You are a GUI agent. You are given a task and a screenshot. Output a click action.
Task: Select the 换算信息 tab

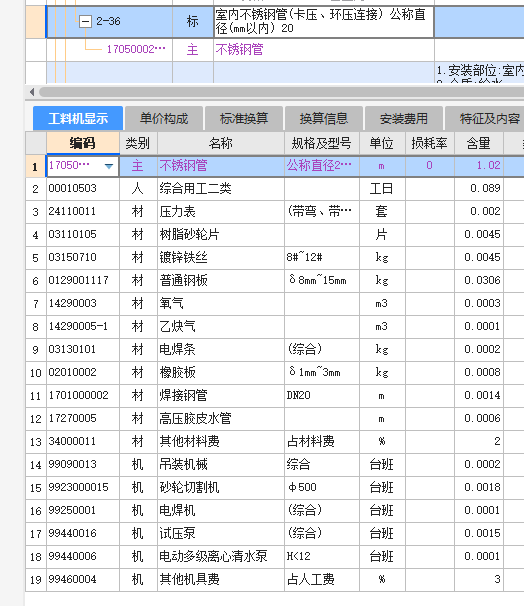coord(323,119)
